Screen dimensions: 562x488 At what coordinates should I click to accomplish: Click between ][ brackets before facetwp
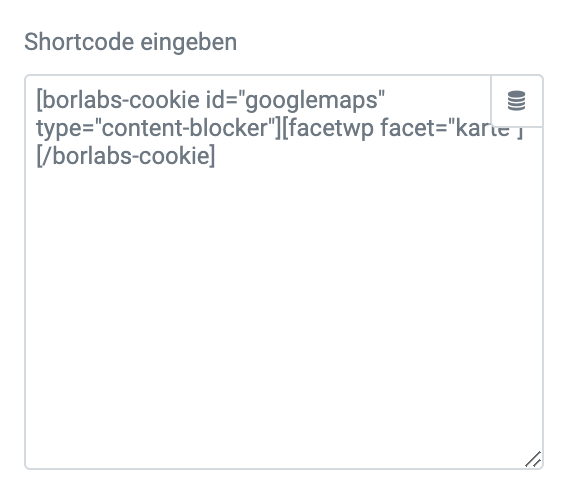coord(282,128)
